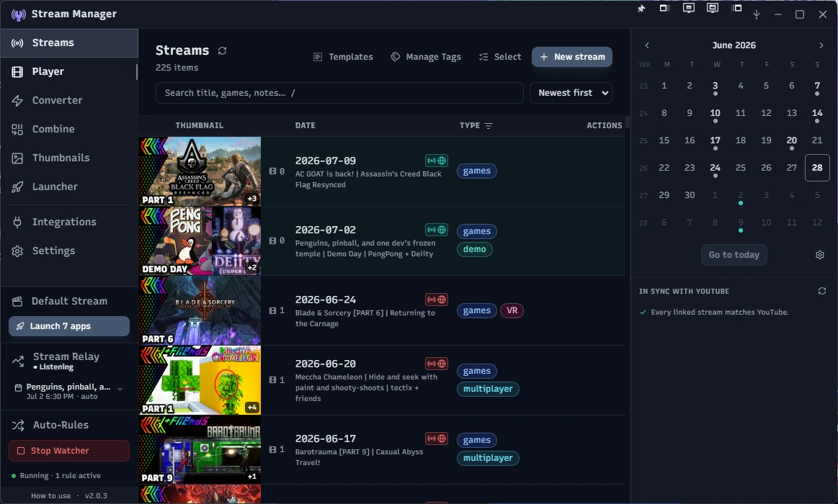
Task: Open the Streams section in sidebar
Action: (x=69, y=42)
